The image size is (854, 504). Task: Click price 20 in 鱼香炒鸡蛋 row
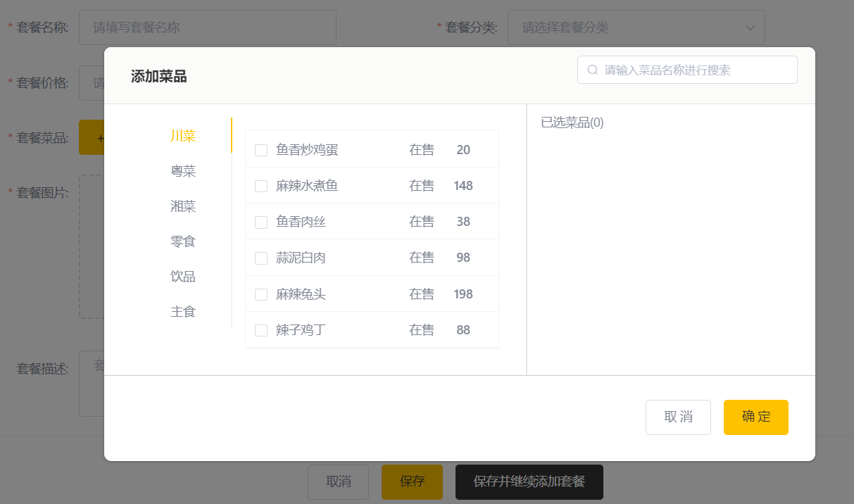(x=463, y=150)
